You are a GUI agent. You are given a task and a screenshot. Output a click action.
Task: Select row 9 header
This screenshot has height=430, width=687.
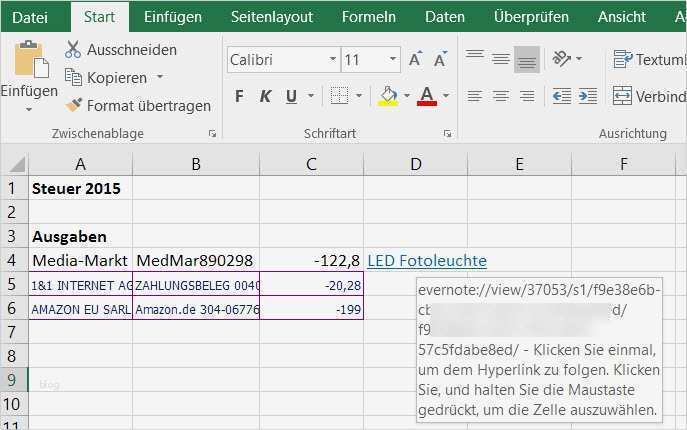point(12,380)
